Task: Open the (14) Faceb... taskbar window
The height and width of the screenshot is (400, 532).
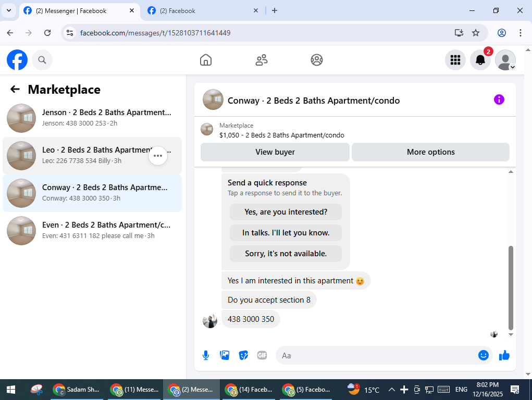Action: (249, 390)
